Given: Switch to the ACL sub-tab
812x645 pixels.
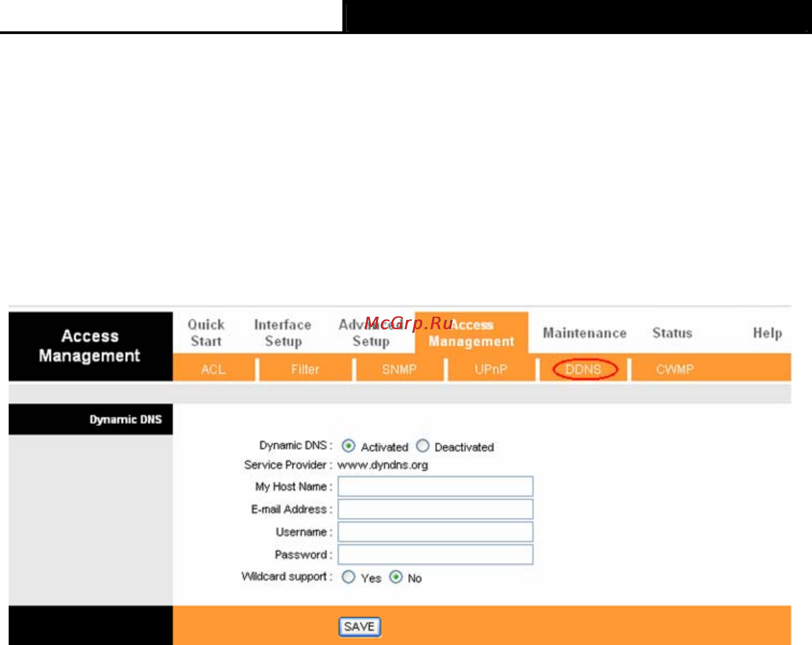Looking at the screenshot, I should tap(213, 370).
